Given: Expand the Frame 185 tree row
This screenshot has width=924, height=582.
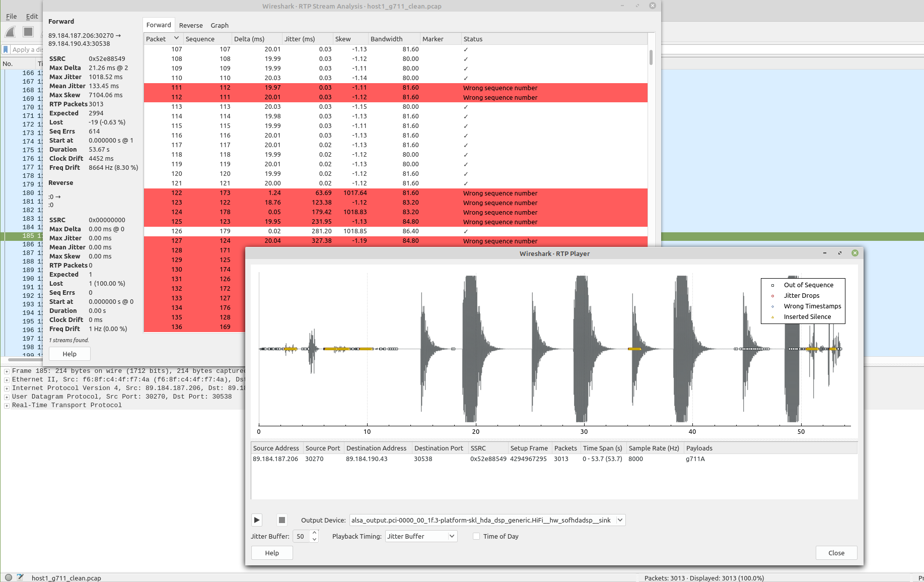Looking at the screenshot, I should tap(7, 371).
